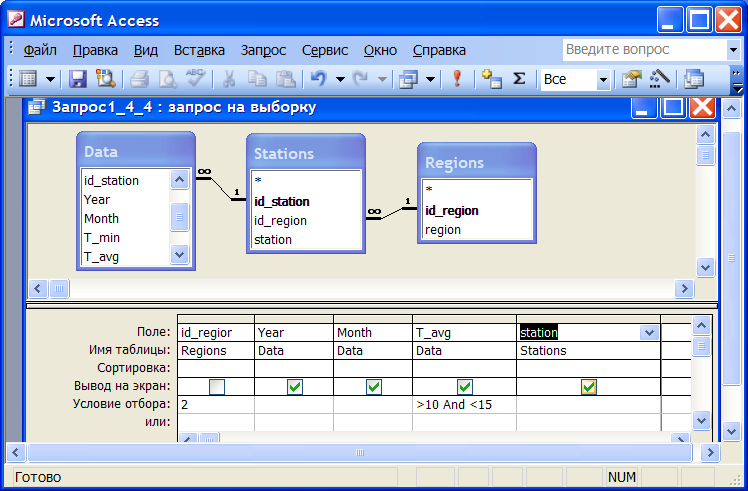Enable display checkbox for id_region column

point(217,387)
